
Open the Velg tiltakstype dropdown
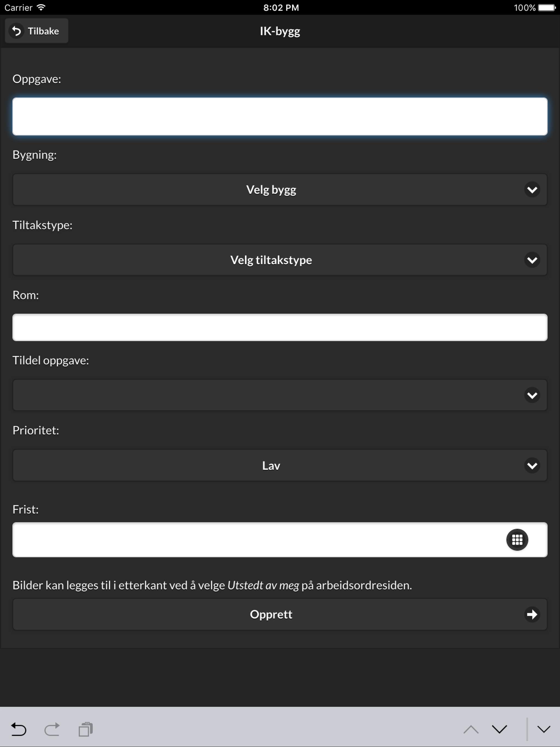pyautogui.click(x=280, y=260)
